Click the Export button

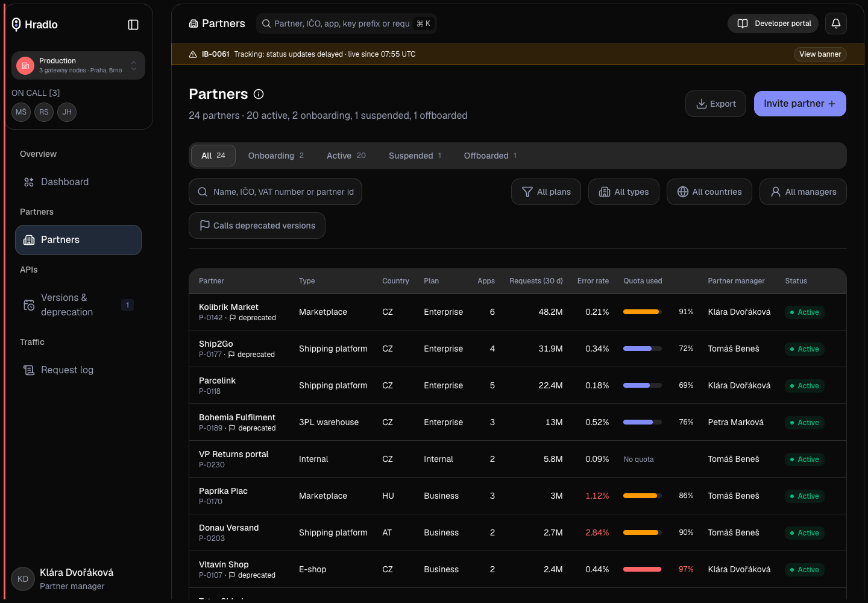click(x=715, y=104)
